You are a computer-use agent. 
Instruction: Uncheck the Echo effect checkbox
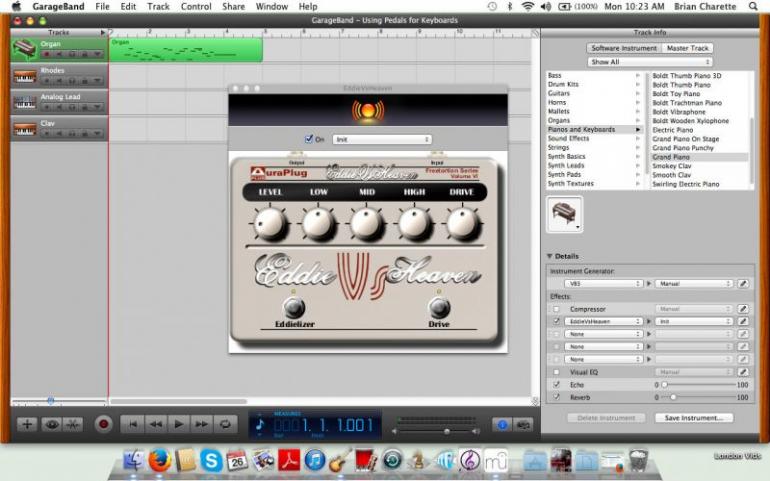click(x=556, y=385)
